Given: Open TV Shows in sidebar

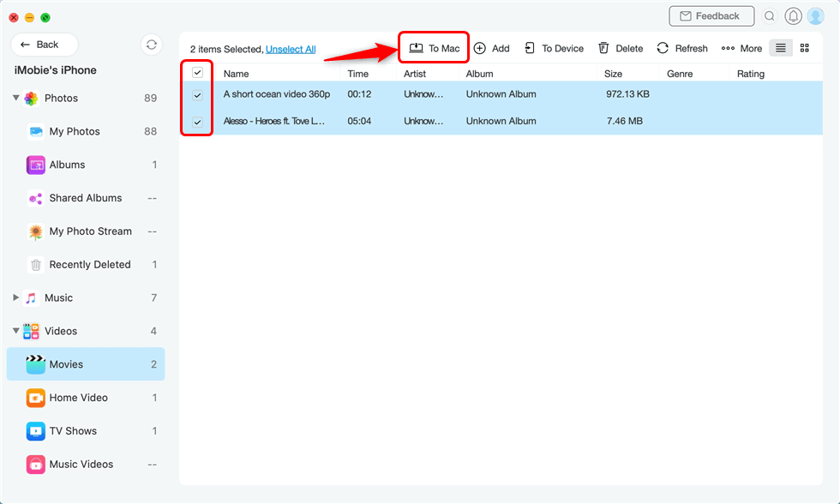Looking at the screenshot, I should 86,430.
